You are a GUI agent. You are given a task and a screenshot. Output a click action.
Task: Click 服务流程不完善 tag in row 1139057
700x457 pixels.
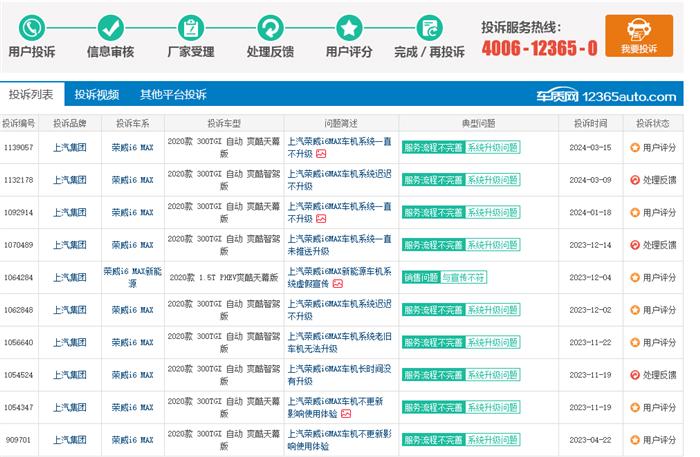[433, 147]
